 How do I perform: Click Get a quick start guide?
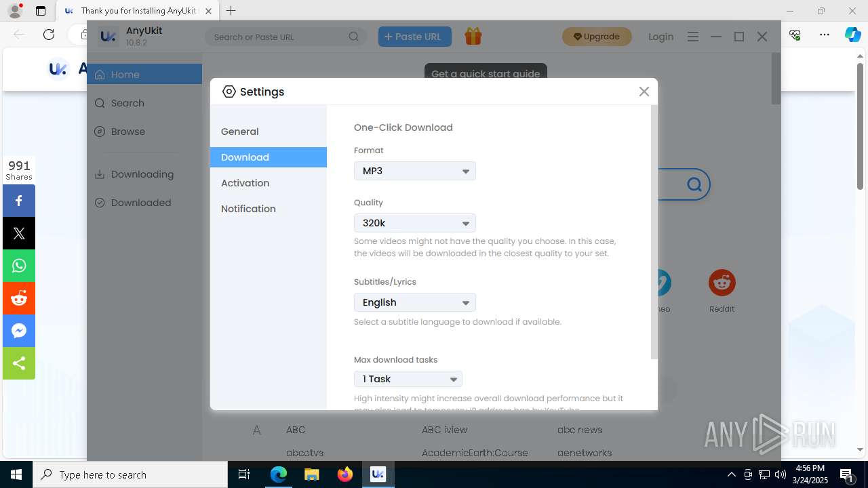(x=486, y=73)
